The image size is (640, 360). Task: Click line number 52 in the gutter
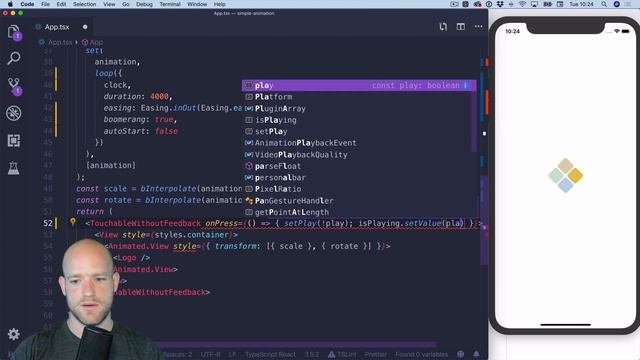[x=48, y=223]
